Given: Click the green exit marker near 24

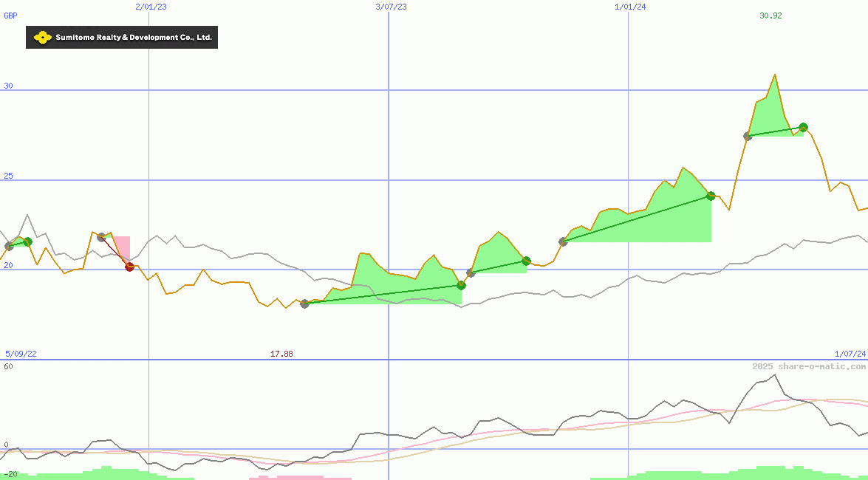Looking at the screenshot, I should click(711, 196).
